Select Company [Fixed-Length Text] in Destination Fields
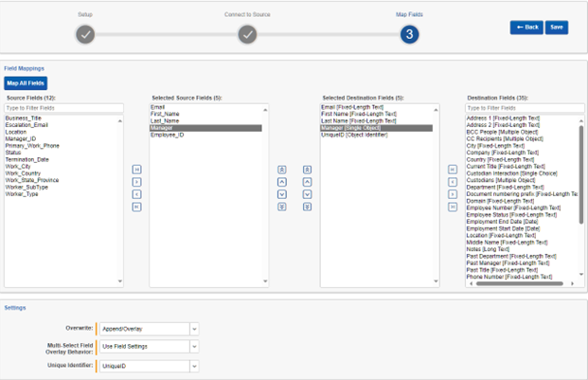This screenshot has width=588, height=380. (503, 153)
